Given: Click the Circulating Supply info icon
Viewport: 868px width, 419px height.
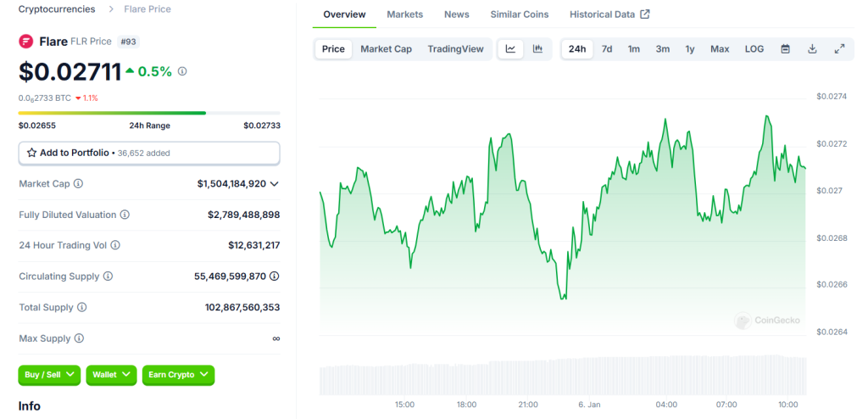Looking at the screenshot, I should pos(108,277).
